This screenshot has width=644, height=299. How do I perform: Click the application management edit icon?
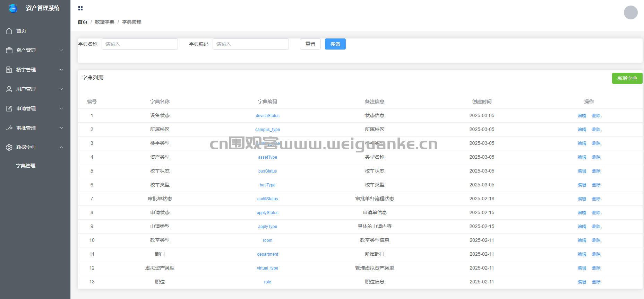point(9,108)
